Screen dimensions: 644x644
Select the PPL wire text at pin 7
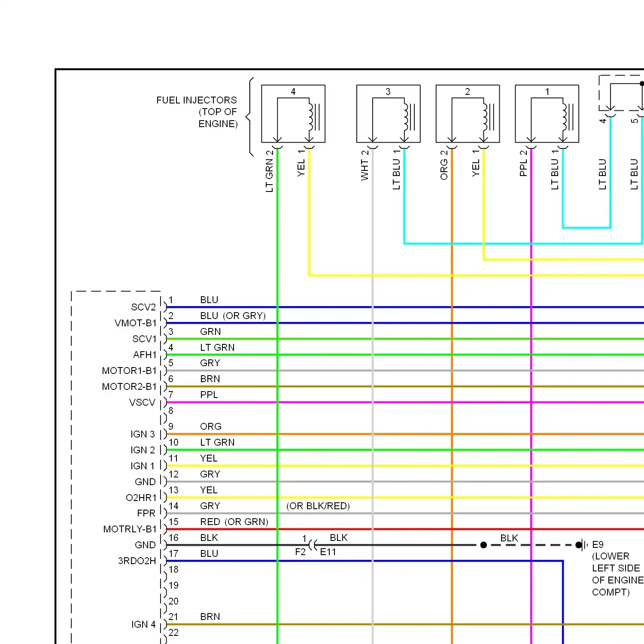coord(209,395)
